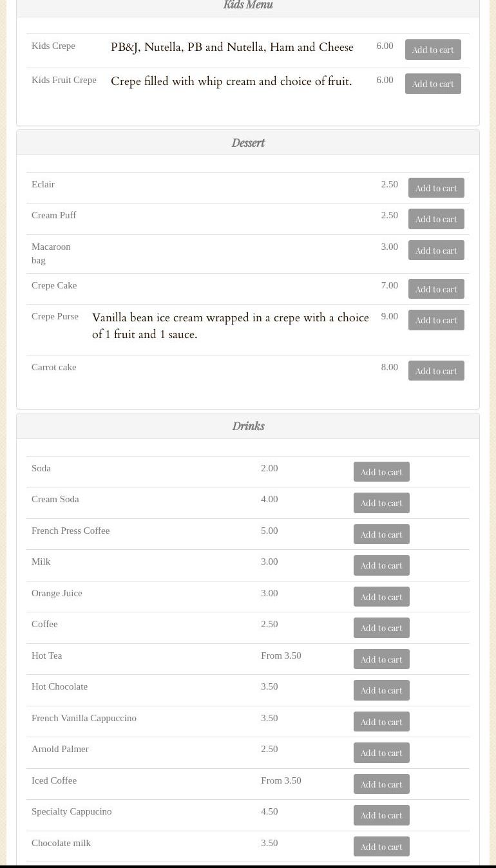Add Carrot cake to cart

[x=436, y=371]
